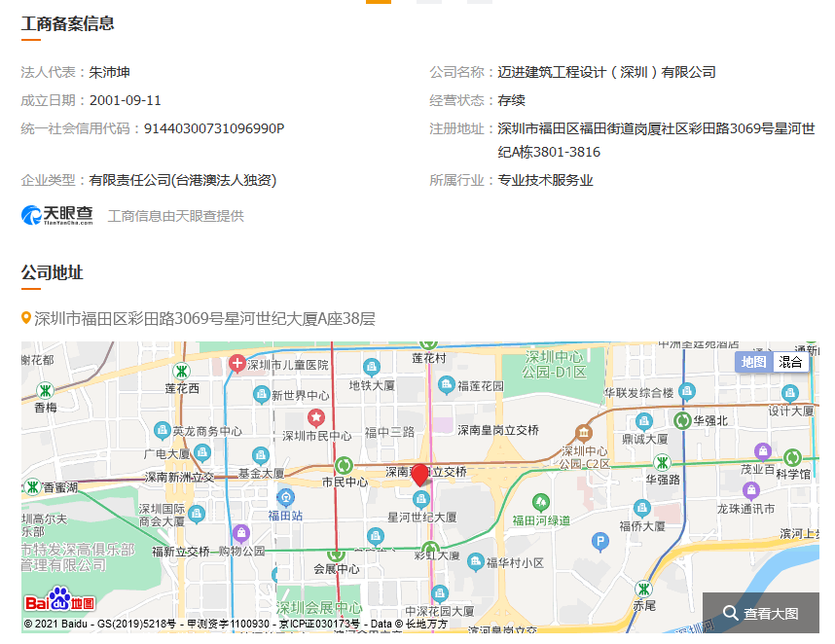Click the 中深花园大厦 building icon
835x644 pixels.
click(x=439, y=592)
